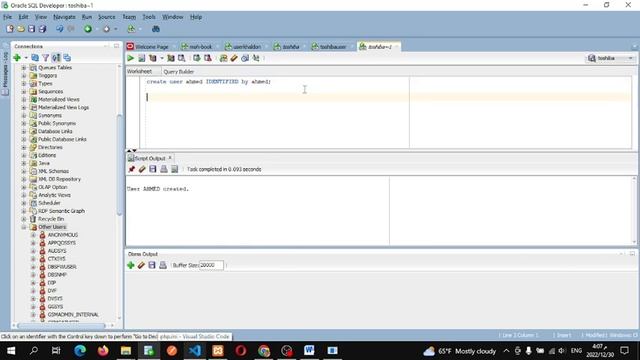Click the Windows Start button
The height and width of the screenshot is (360, 640).
[x=11, y=351]
